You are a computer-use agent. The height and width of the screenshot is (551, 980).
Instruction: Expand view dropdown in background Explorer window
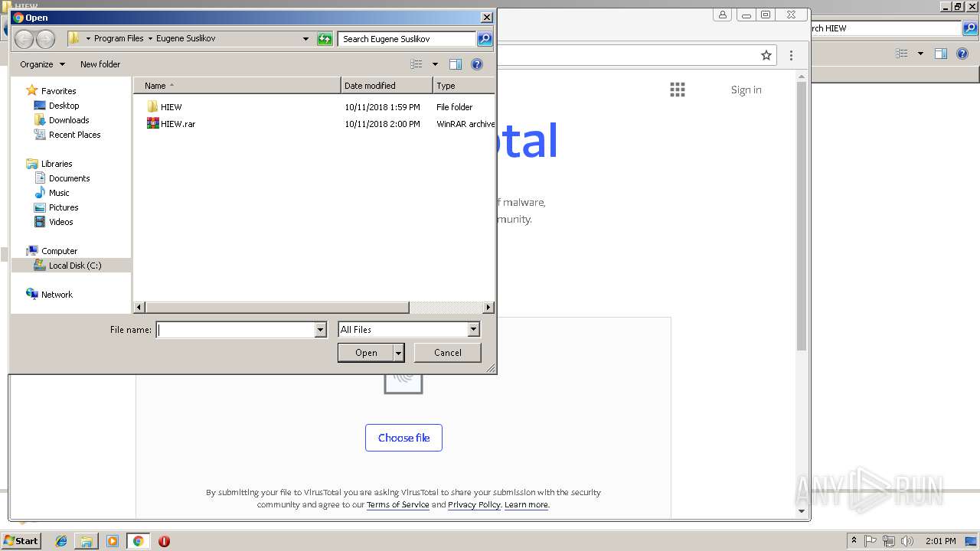tap(920, 54)
